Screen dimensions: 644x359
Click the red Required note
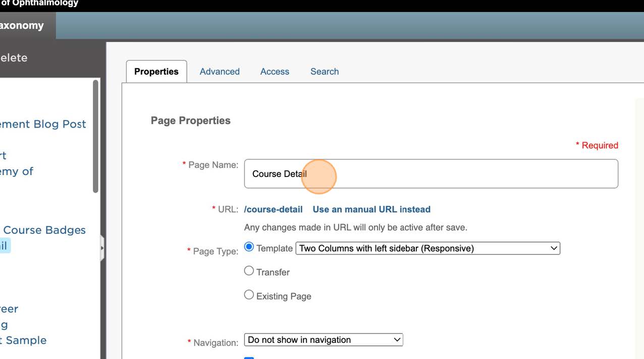[597, 145]
